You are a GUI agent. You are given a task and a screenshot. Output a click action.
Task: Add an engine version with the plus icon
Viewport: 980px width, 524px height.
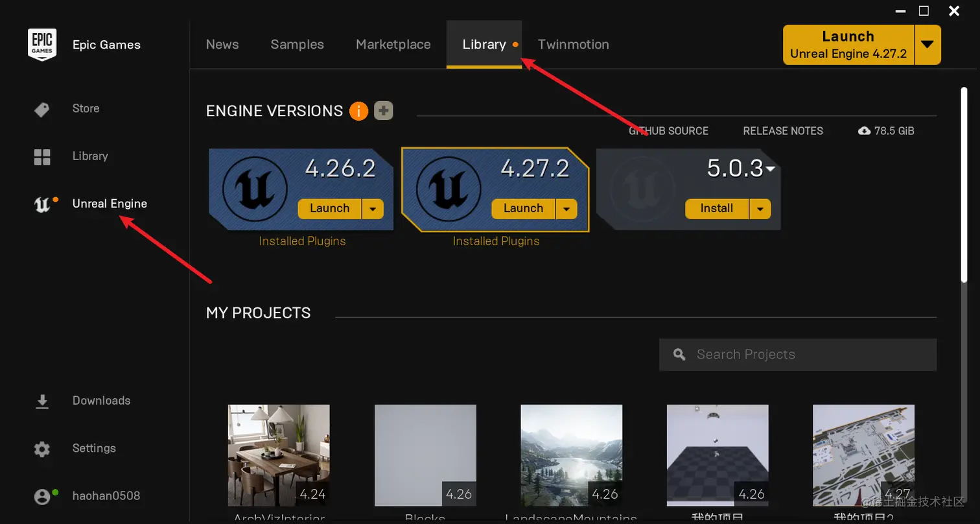point(383,111)
